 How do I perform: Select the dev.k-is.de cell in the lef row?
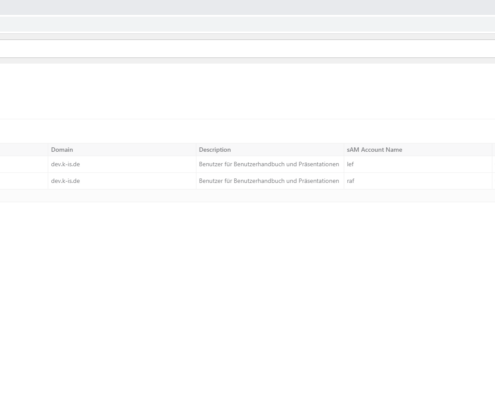coord(65,164)
